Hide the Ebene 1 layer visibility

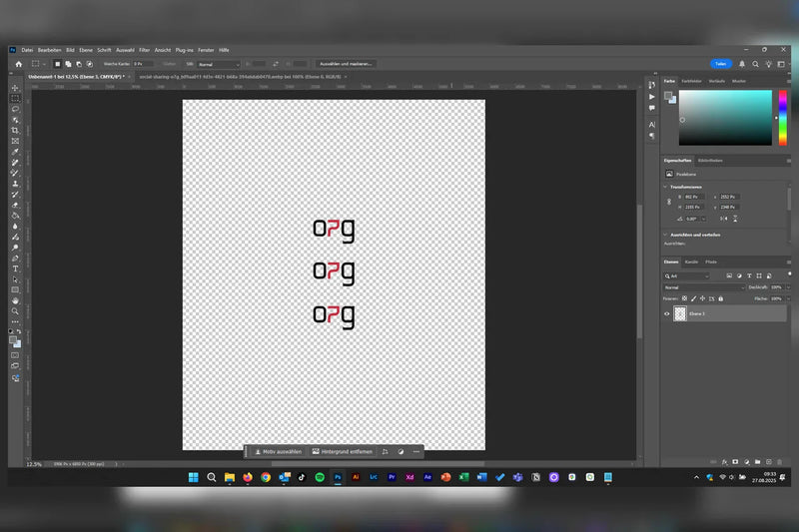(667, 313)
